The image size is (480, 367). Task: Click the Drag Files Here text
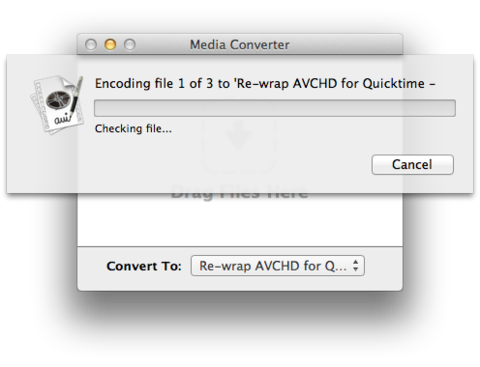click(x=239, y=193)
